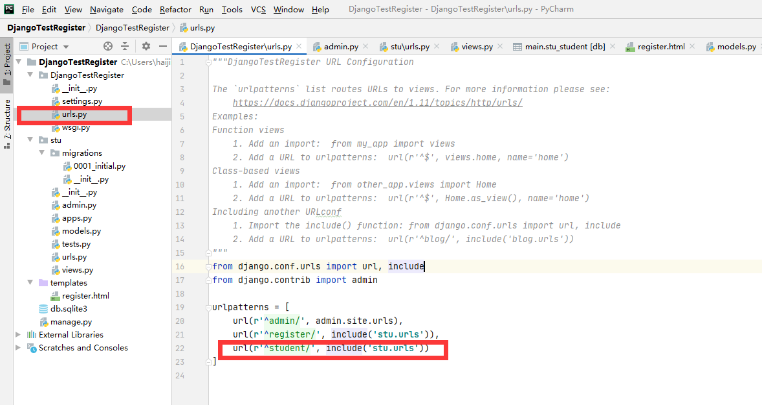Close the main.stu_student [db] tab
762x405 pixels.
click(612, 46)
